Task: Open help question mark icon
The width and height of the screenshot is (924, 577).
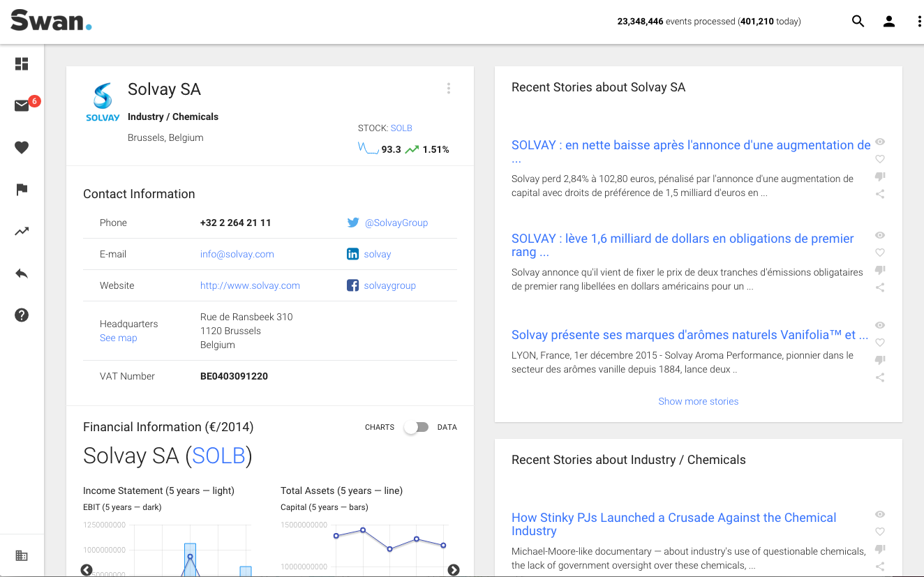Action: (x=22, y=315)
